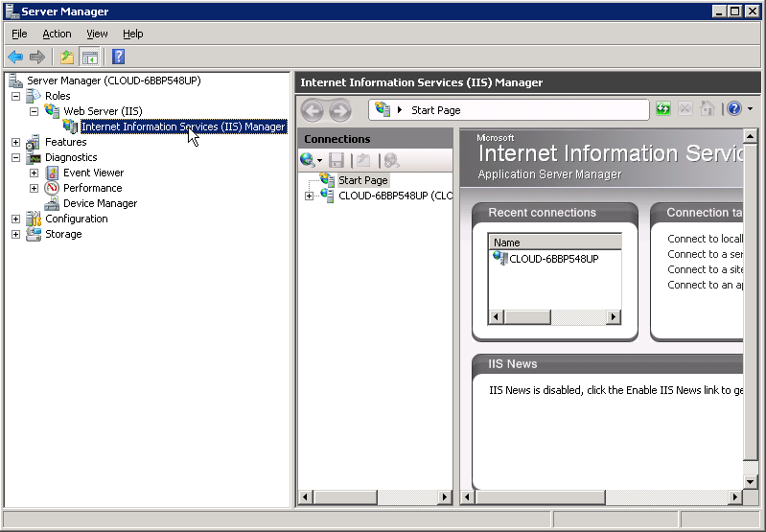The width and height of the screenshot is (766, 532).
Task: Click 'Connect to locall' link
Action: [705, 239]
